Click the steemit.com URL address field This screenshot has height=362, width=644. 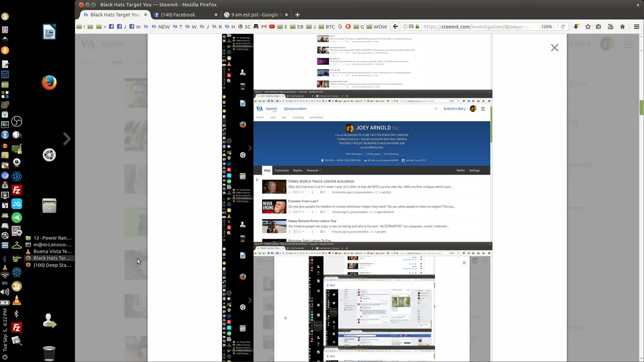coord(475,27)
